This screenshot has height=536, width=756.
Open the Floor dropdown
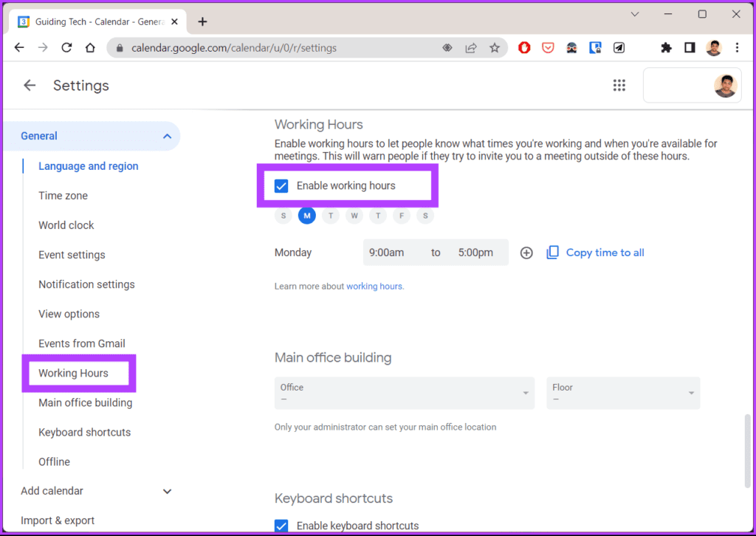623,393
